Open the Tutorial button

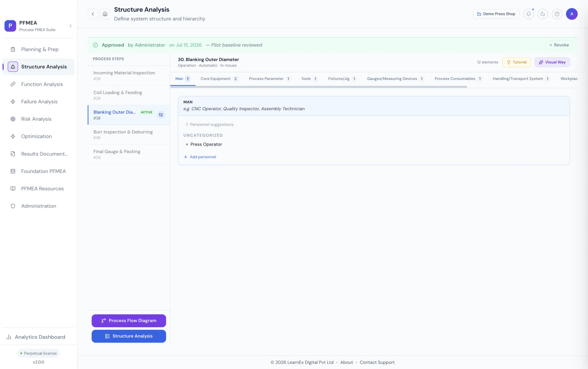tap(516, 62)
